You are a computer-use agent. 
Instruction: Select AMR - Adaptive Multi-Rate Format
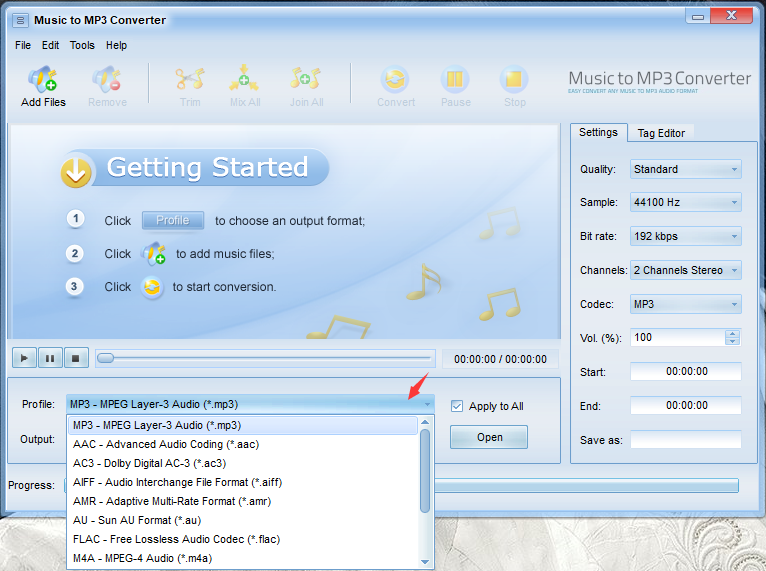point(243,502)
